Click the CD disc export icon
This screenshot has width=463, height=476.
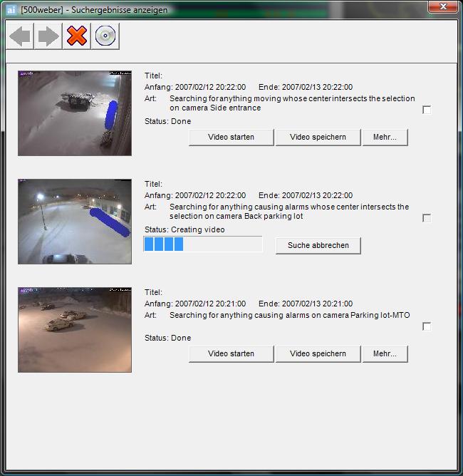105,36
